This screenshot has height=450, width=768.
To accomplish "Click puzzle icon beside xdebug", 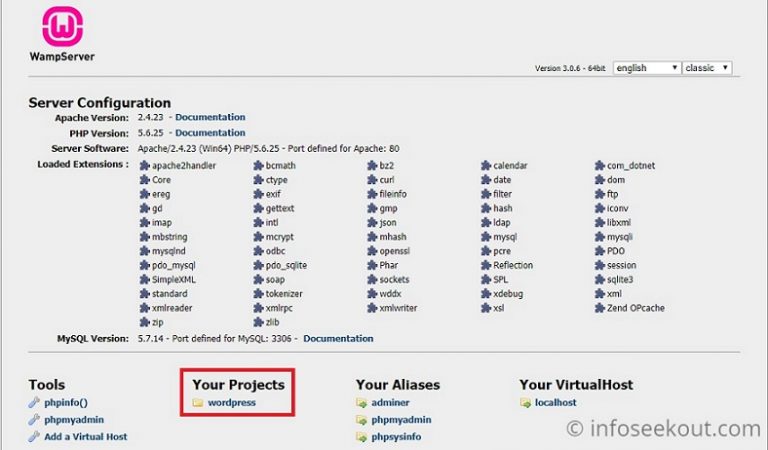I will [x=486, y=294].
